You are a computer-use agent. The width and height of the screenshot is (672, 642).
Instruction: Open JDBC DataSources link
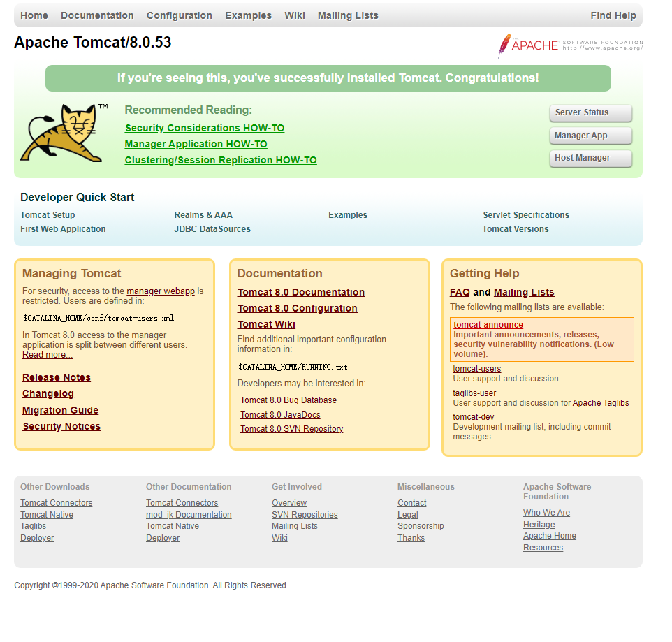[x=212, y=229]
